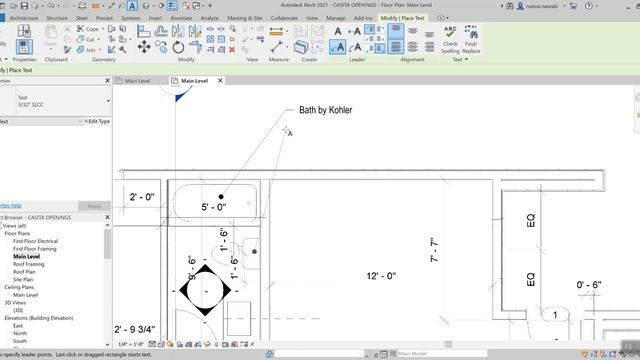Screen dimensions: 640x360
Task: Open the Architecture ribbon tab
Action: tap(23, 18)
